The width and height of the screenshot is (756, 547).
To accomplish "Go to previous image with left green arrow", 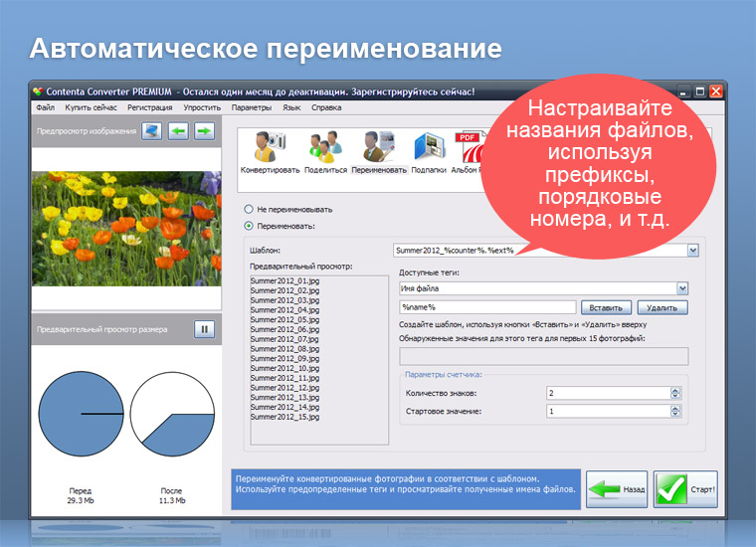I will [178, 131].
